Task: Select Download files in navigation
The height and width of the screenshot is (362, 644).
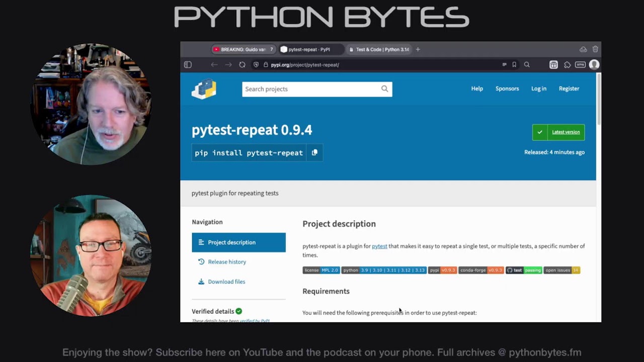Action: [226, 282]
